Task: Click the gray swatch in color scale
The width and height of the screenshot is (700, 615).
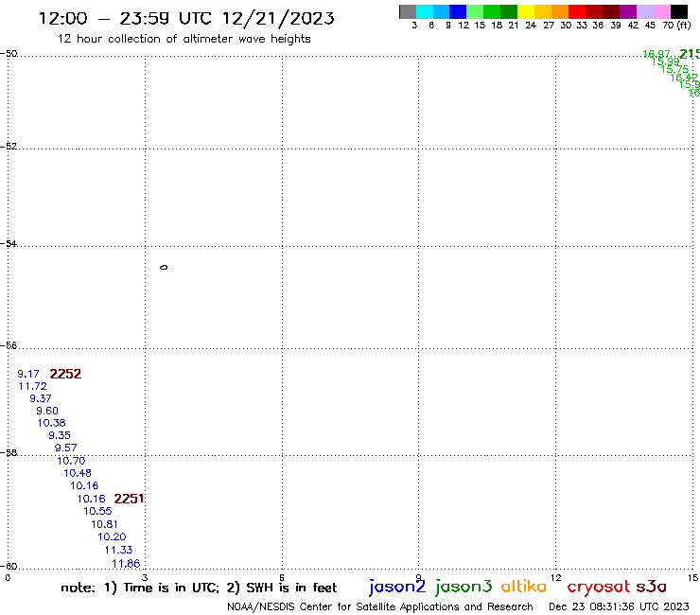Action: (x=408, y=11)
